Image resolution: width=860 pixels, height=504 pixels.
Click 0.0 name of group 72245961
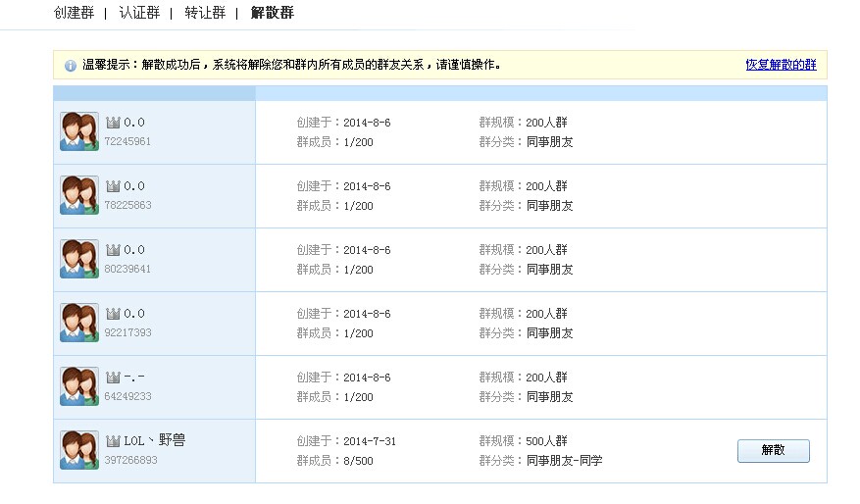coord(134,123)
